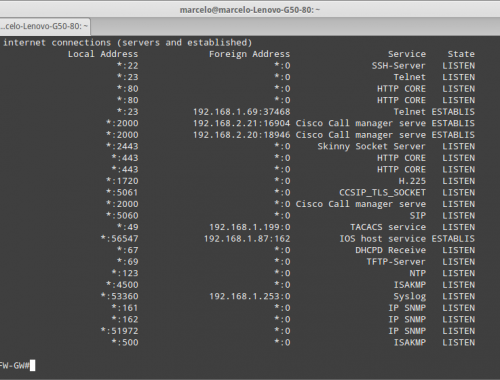The image size is (500, 380).
Task: Click local address *:2443
Action: point(122,146)
